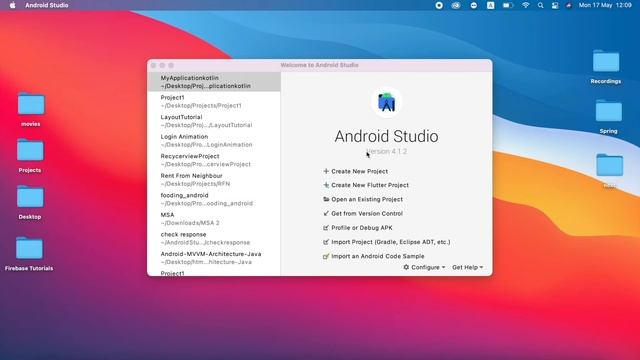Select the Spring desktop folder
The image size is (640, 360).
[x=609, y=117]
